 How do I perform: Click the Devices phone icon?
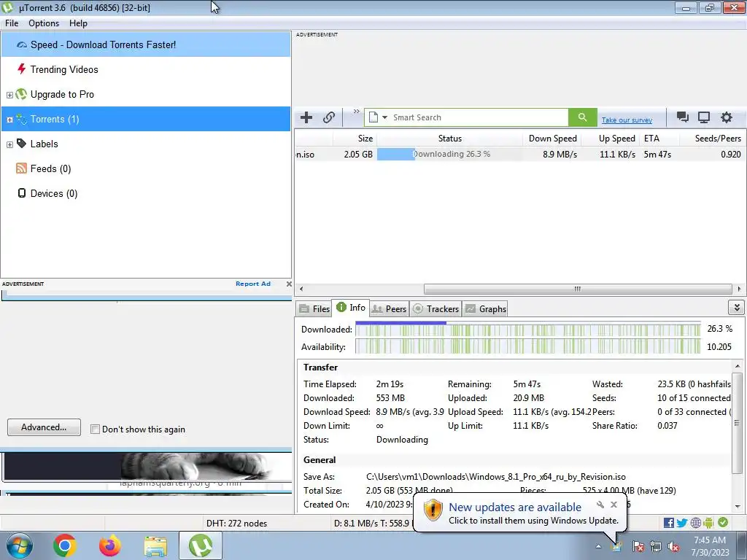click(21, 192)
